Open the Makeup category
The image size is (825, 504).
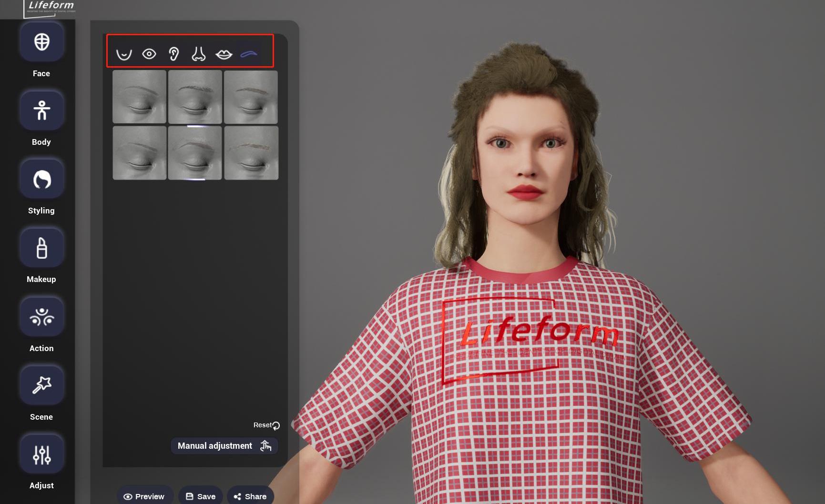(42, 248)
